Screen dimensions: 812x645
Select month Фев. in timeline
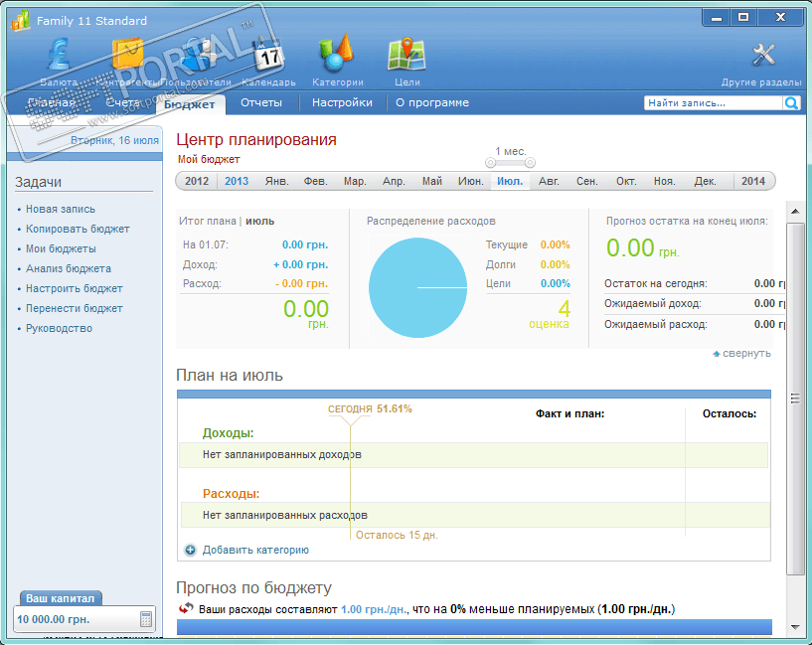tap(315, 181)
